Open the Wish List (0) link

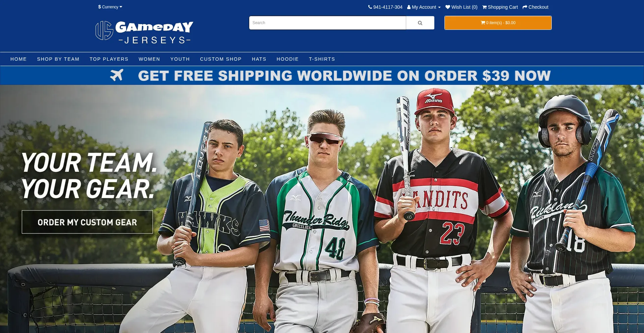pyautogui.click(x=461, y=7)
